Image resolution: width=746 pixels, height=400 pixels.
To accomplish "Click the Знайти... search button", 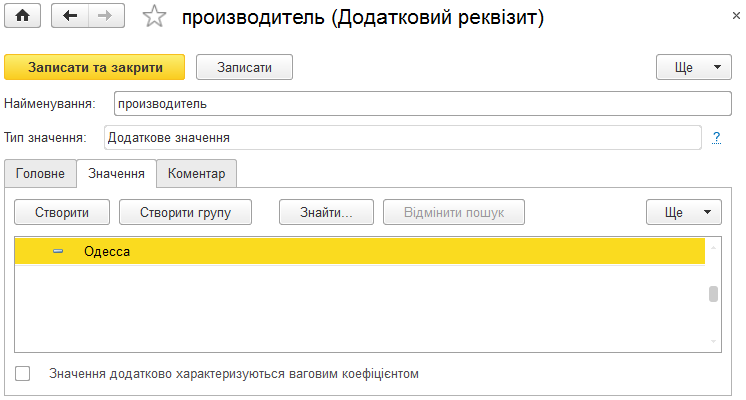I will pos(326,212).
